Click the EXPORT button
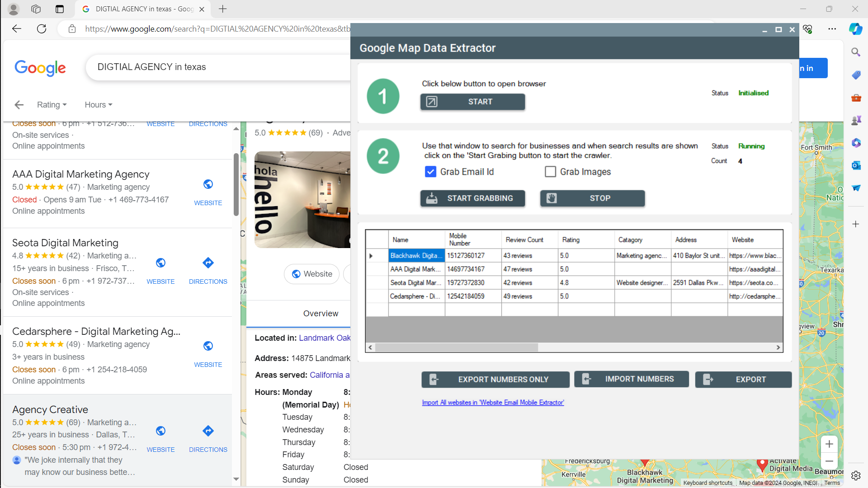This screenshot has height=488, width=868. point(743,380)
